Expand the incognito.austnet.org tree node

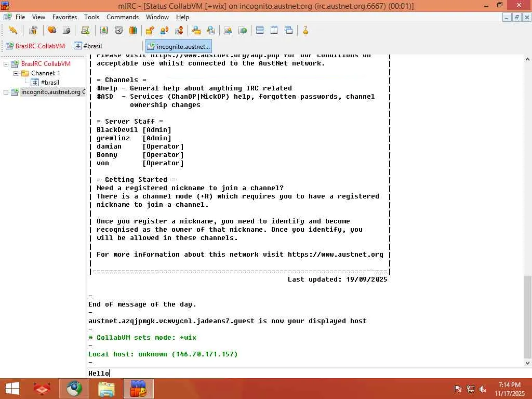[6, 92]
